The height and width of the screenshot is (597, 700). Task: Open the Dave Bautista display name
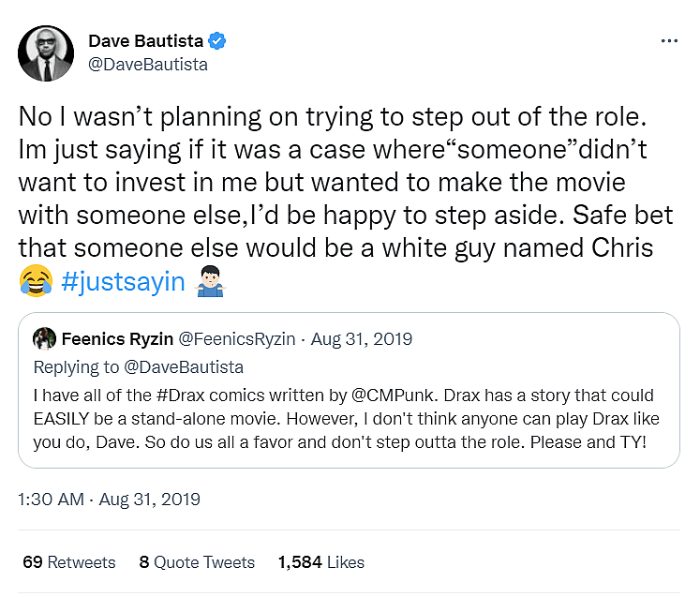point(145,41)
